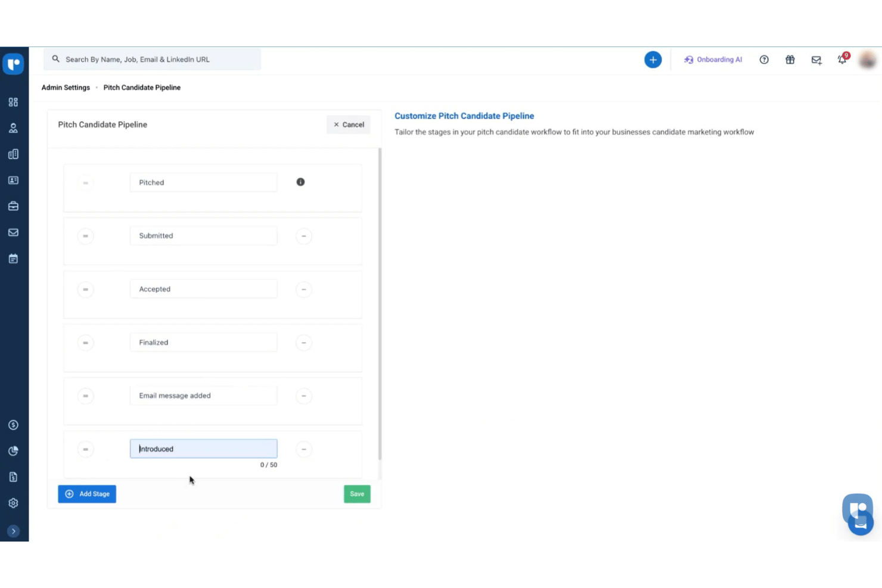Open the invoice document icon in sidebar
This screenshot has width=882, height=588.
pos(13,477)
